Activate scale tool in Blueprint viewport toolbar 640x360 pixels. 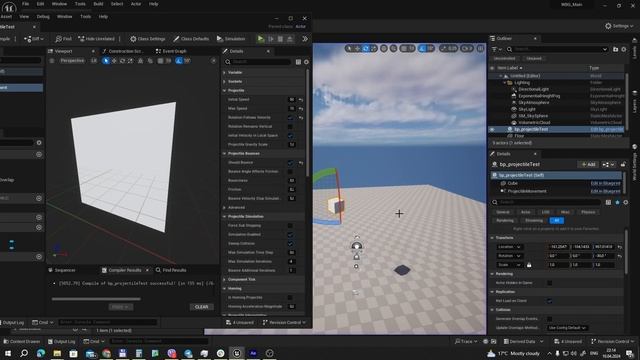130,61
